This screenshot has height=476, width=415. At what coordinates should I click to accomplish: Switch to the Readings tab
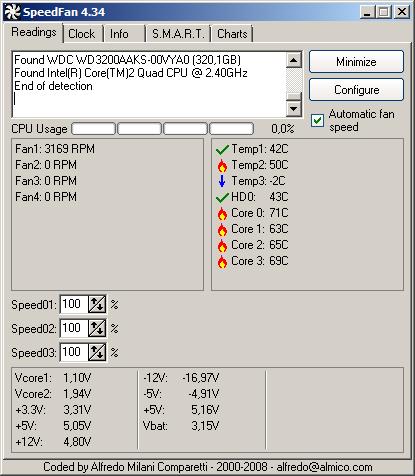[34, 33]
